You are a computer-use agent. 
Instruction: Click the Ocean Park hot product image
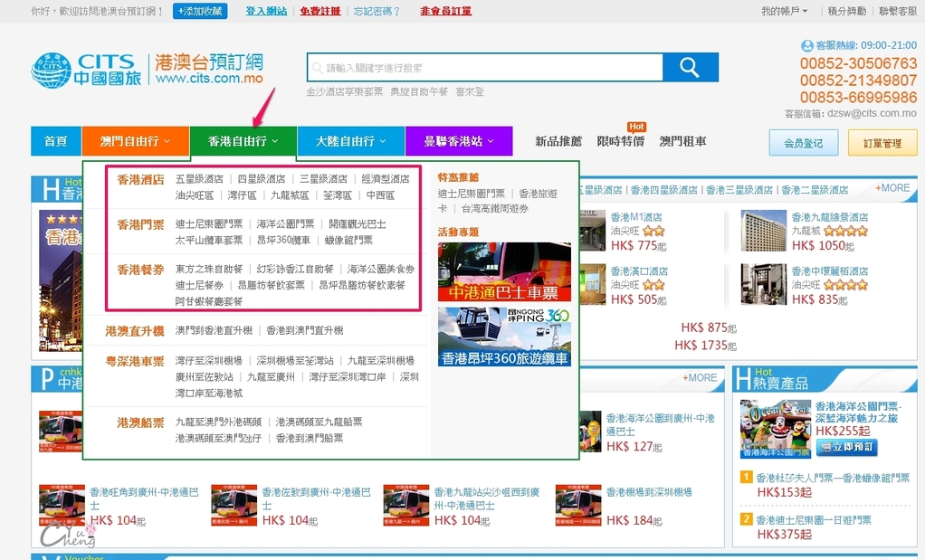tap(774, 429)
